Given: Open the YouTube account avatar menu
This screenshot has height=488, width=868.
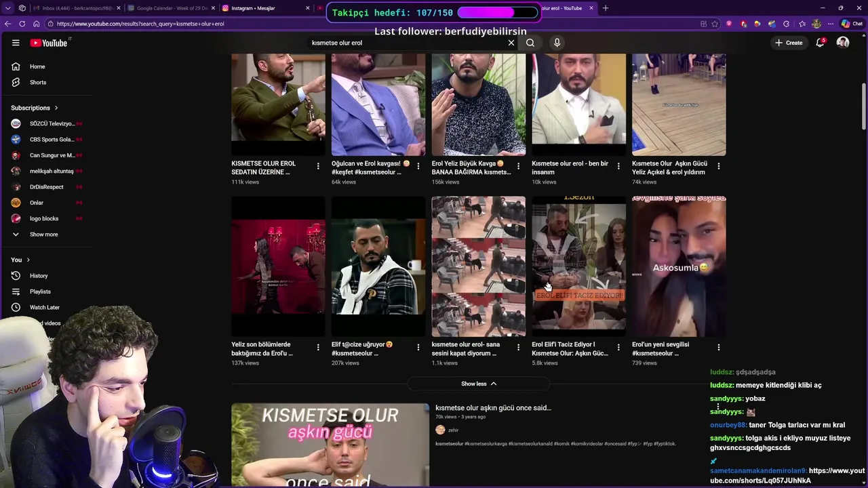Looking at the screenshot, I should click(x=843, y=43).
